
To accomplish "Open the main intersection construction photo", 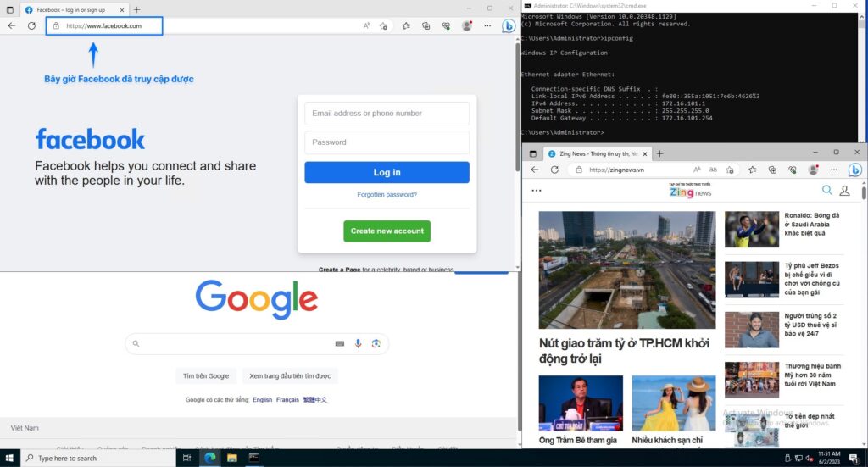I will 627,270.
